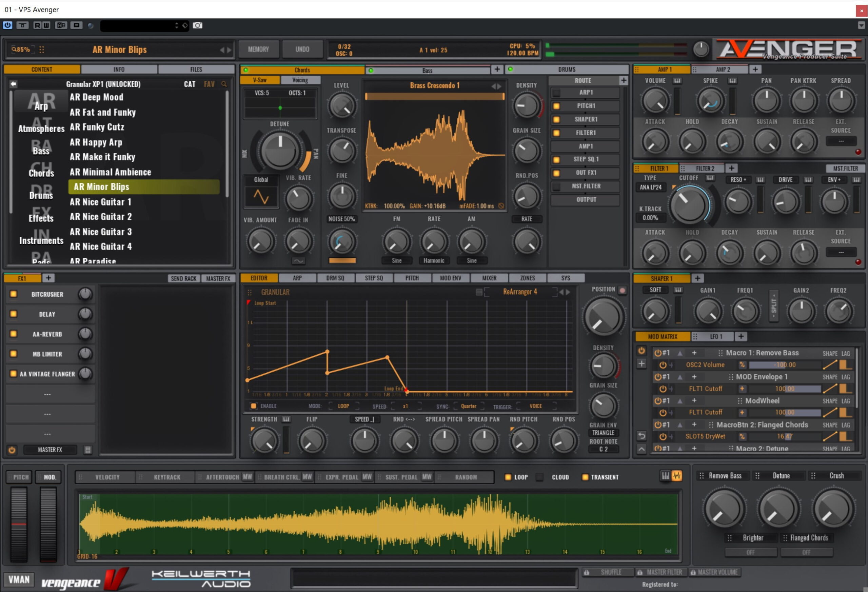
Task: Click the SEND RACK button
Action: pos(183,279)
